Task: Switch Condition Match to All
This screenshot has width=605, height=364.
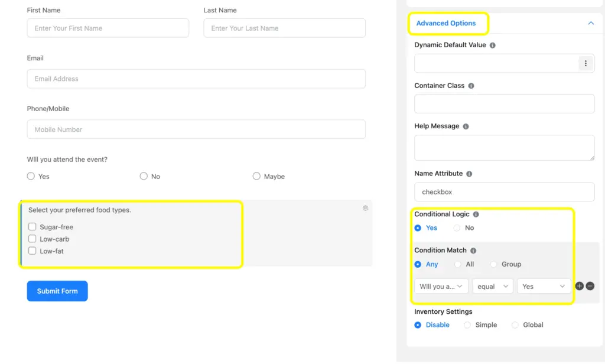Action: pos(458,264)
